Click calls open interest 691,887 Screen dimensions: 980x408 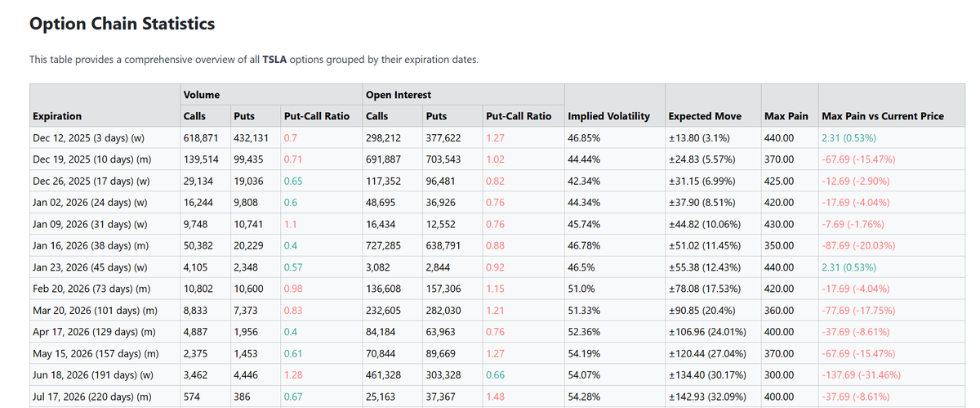point(383,159)
